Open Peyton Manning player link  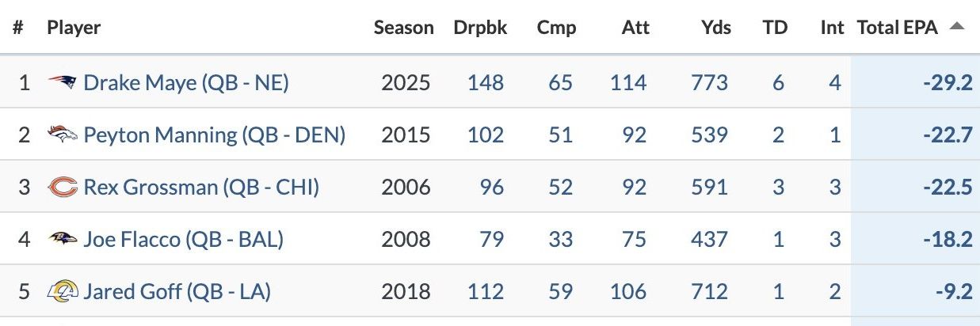214,135
